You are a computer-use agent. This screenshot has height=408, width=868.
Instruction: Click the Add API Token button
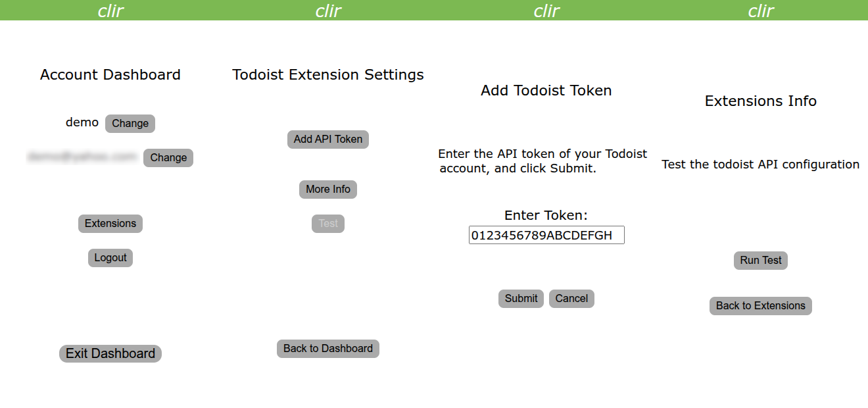pyautogui.click(x=328, y=140)
